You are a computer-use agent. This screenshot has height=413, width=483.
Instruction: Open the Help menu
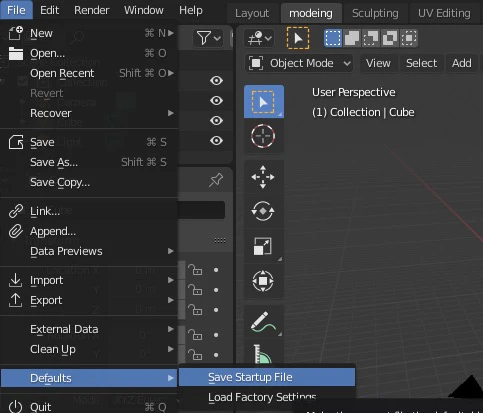[x=191, y=10]
